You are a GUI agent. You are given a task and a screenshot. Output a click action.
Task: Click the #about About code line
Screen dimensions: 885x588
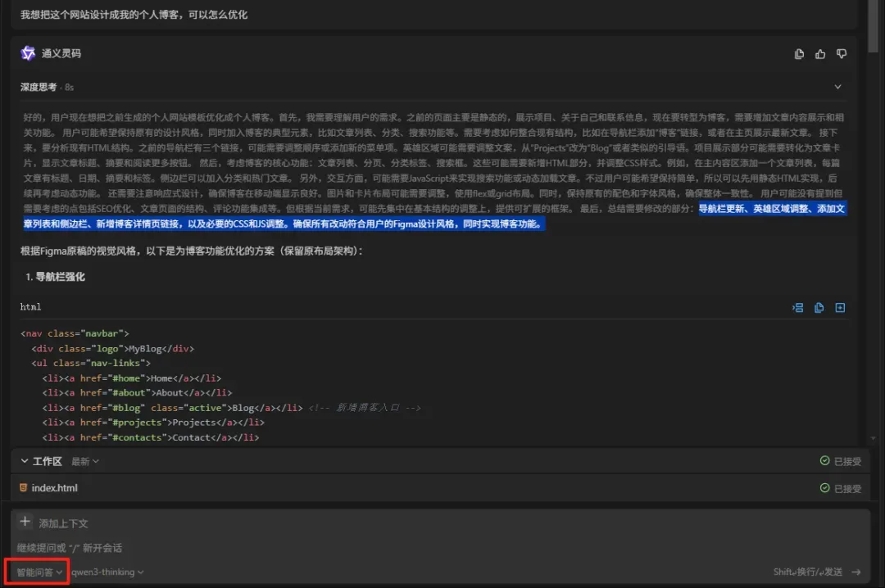(137, 393)
